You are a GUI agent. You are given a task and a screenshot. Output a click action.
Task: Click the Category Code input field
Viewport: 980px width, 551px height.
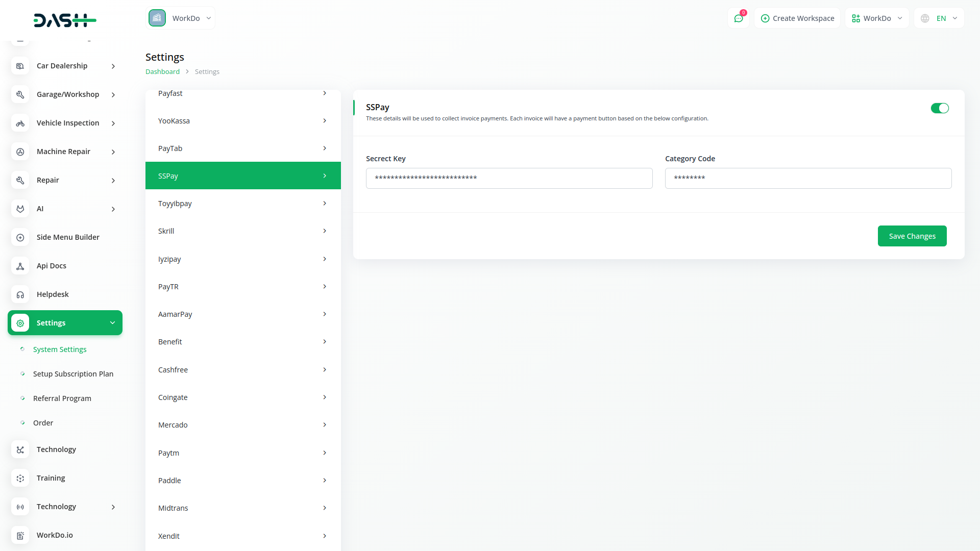pos(808,179)
